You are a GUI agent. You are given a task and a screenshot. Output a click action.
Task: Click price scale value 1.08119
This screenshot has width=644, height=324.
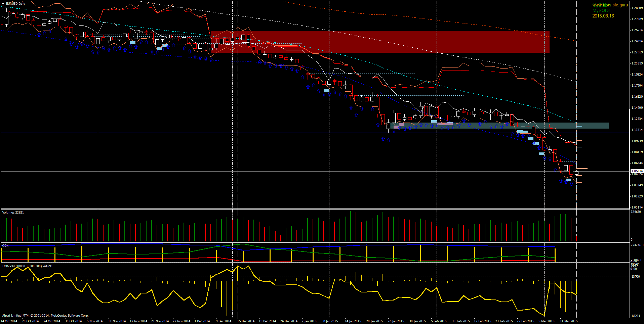[x=637, y=152]
